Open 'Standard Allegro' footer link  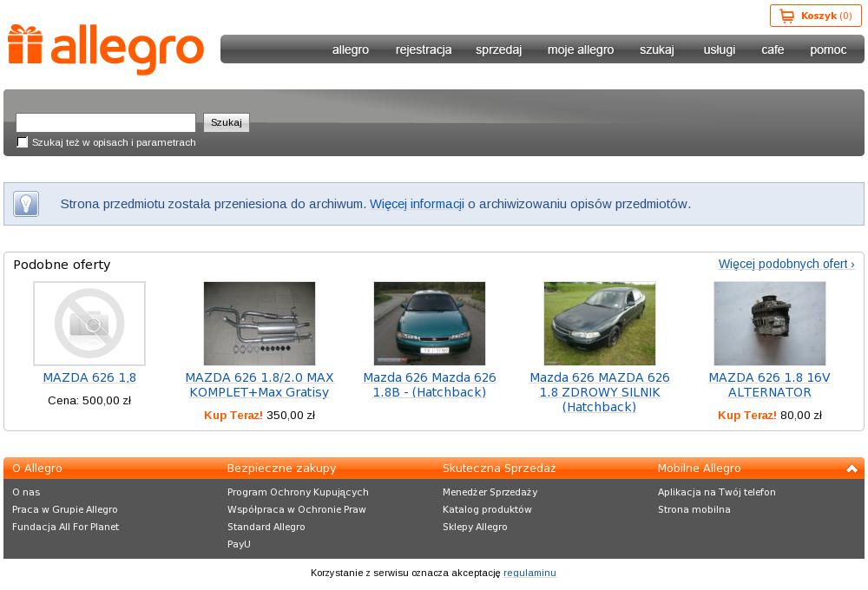pyautogui.click(x=266, y=527)
